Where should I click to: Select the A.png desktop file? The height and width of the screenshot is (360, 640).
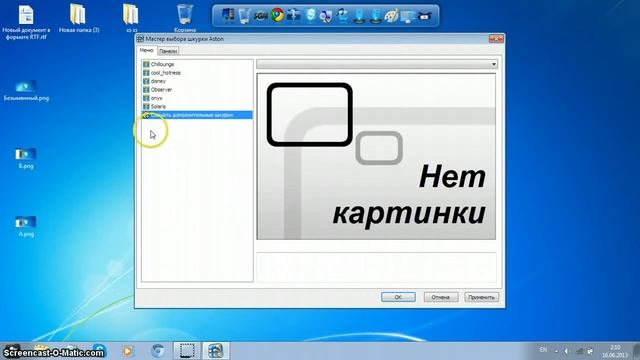coord(26,227)
